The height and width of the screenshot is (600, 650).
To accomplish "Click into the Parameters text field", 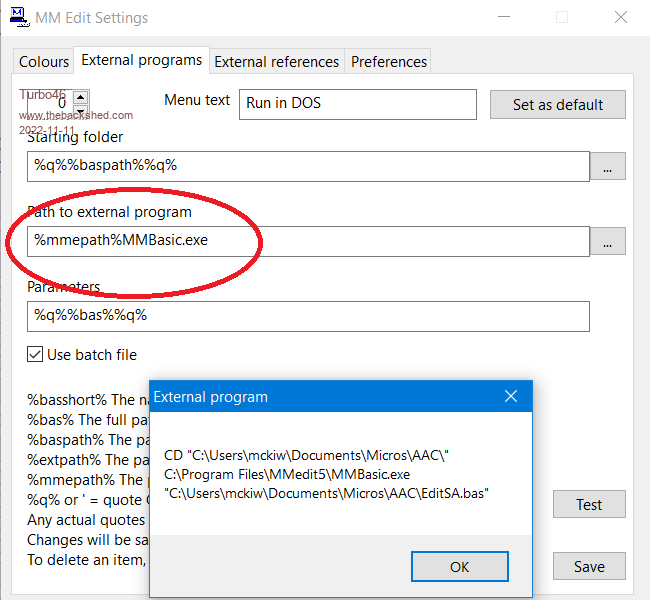I will pyautogui.click(x=308, y=316).
